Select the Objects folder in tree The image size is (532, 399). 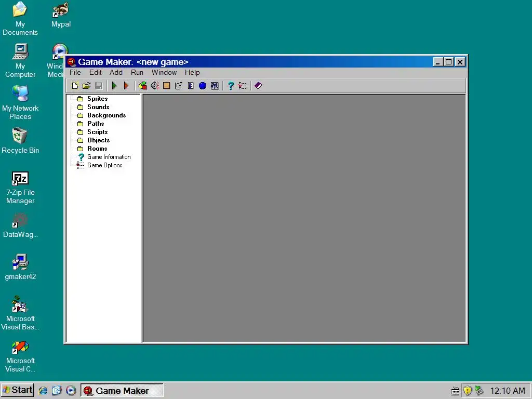coord(98,140)
